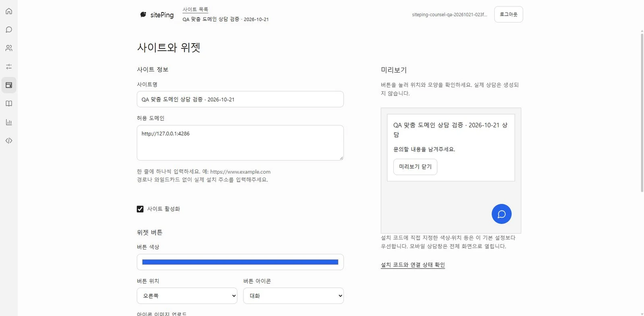Click the 문의할 내용을 남겨주세요. preview text
The height and width of the screenshot is (316, 644).
pyautogui.click(x=424, y=150)
